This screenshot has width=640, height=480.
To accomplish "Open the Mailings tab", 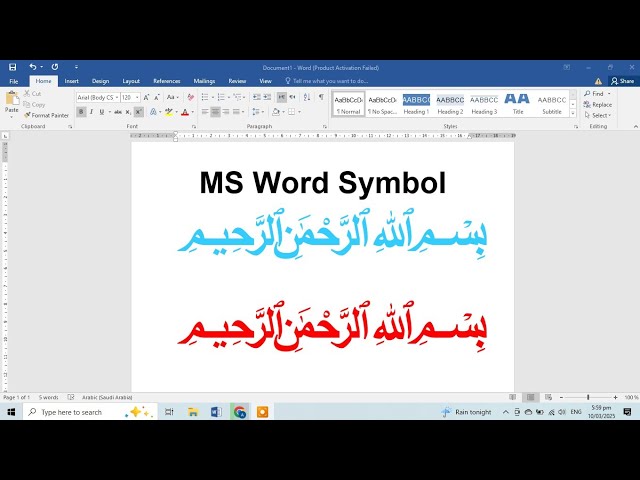I will coord(204,81).
